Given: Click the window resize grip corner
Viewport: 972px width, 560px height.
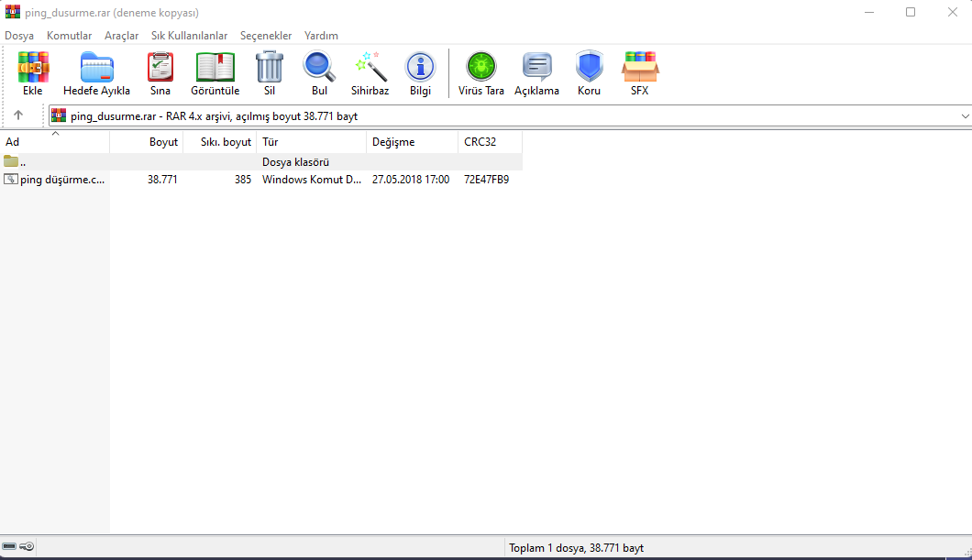Looking at the screenshot, I should [967, 552].
